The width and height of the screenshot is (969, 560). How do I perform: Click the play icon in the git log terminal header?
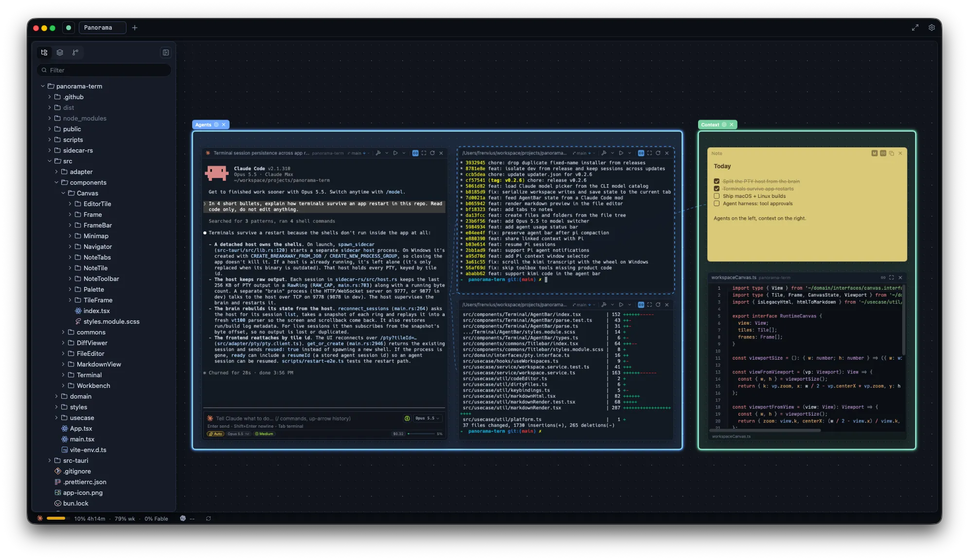tap(621, 153)
